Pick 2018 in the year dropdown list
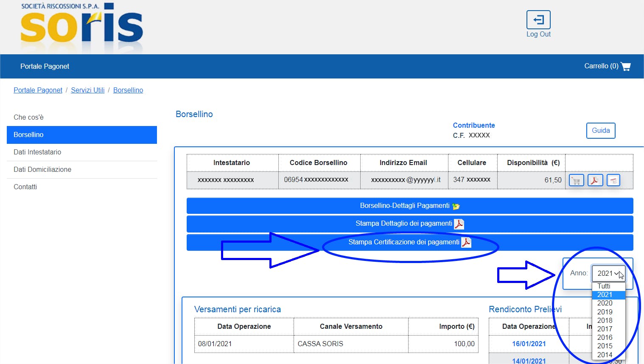Screen dimensions: 644x364 [x=605, y=320]
